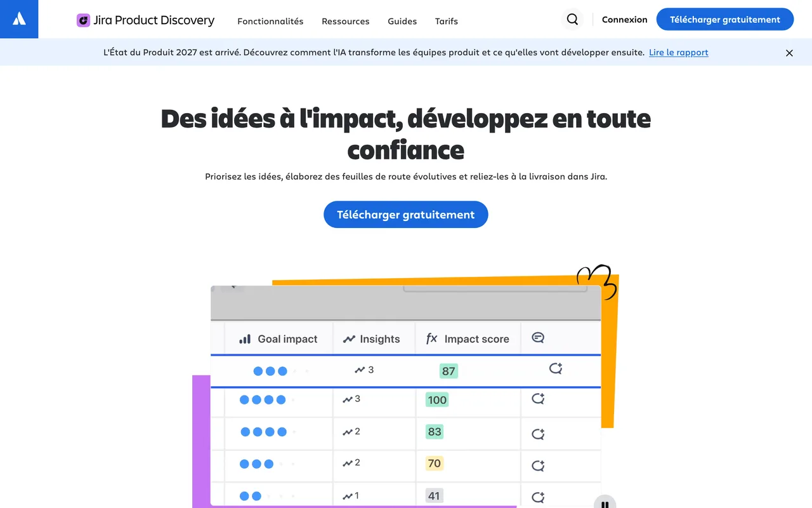Select the Impact score value 100
The image size is (812, 508).
[437, 399]
